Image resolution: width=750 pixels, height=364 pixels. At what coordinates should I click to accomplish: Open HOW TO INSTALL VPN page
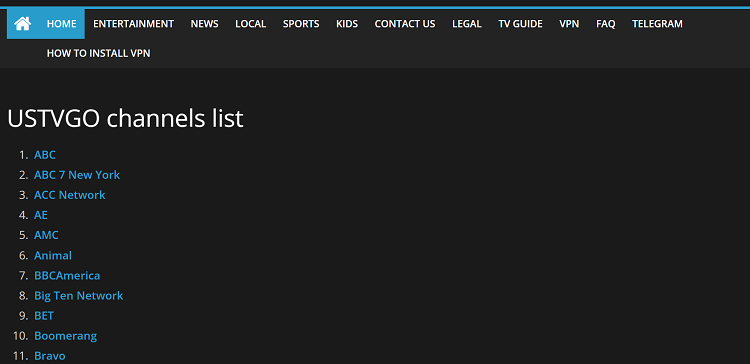coord(99,54)
